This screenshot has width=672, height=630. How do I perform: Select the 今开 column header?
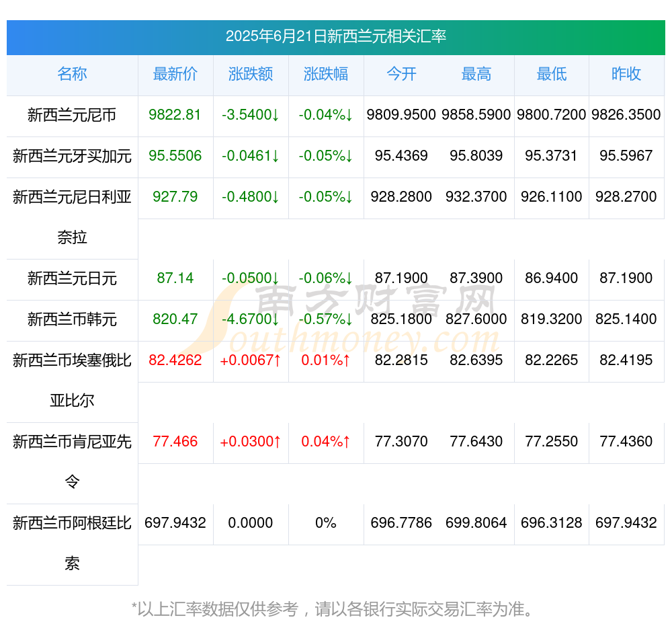pyautogui.click(x=401, y=74)
